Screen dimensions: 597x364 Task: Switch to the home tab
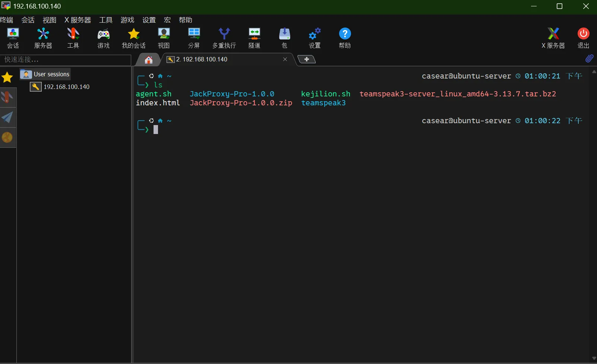click(x=149, y=60)
